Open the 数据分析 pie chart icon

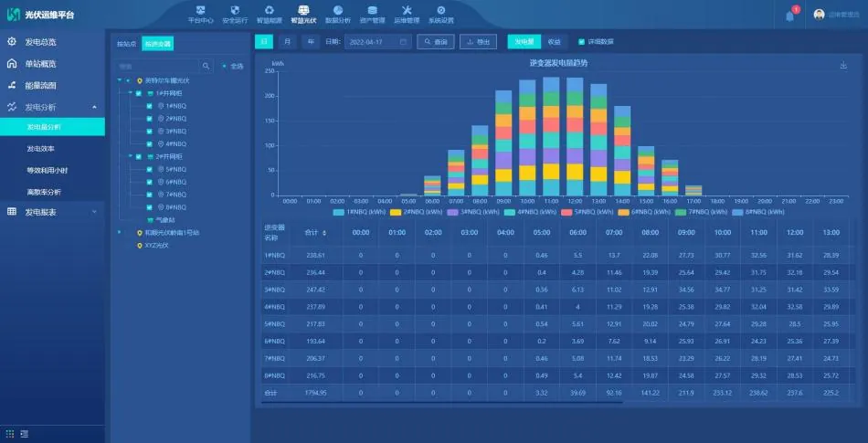pyautogui.click(x=338, y=10)
